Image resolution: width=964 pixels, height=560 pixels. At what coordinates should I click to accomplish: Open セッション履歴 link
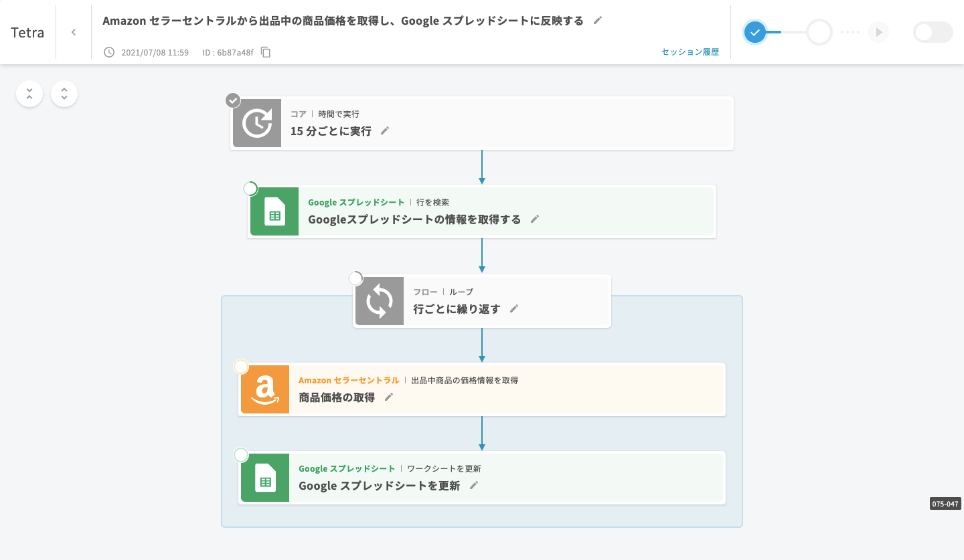pos(690,52)
